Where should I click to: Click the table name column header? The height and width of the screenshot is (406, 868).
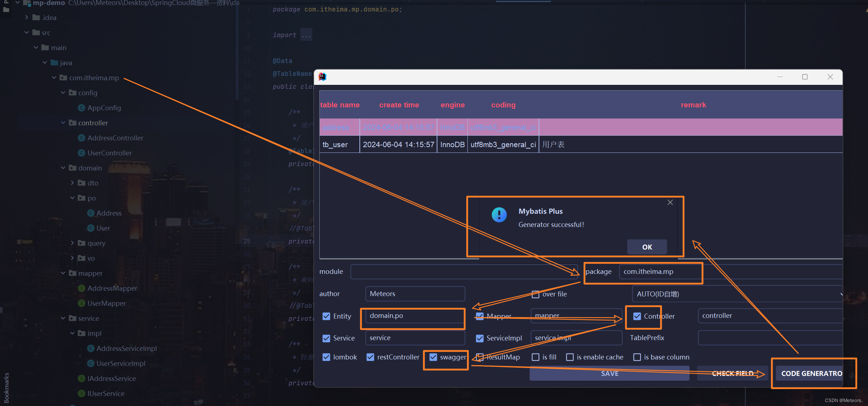(x=340, y=105)
